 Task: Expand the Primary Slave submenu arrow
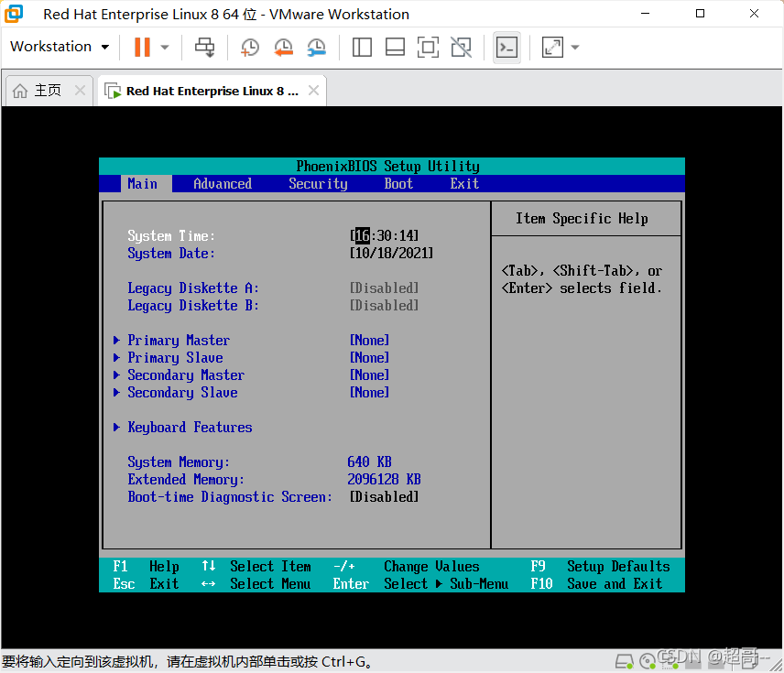point(116,358)
